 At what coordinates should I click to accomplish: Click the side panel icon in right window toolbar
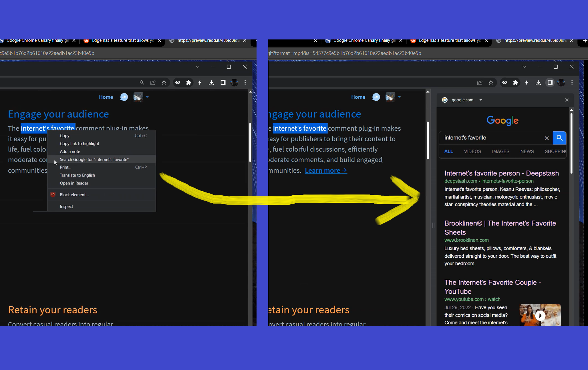click(x=550, y=83)
